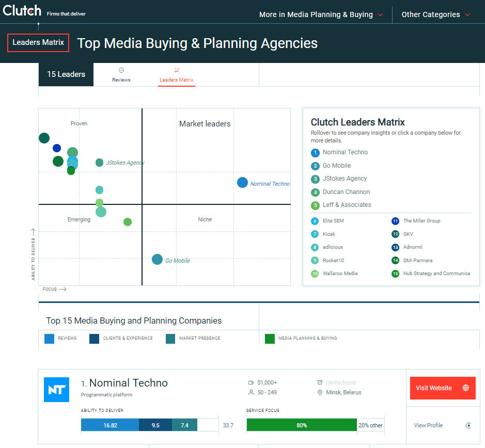Open View Profile for Nominal Techno
485x448 pixels.
tap(443, 425)
